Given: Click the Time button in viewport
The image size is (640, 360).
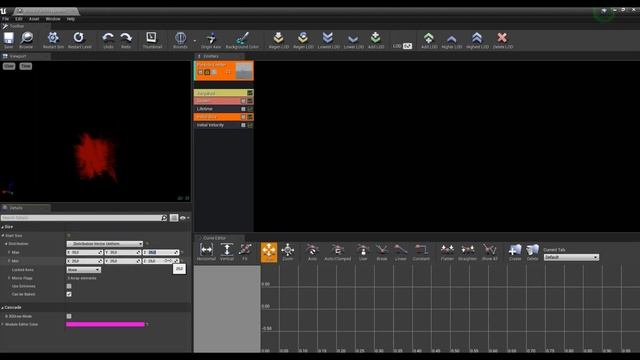Looking at the screenshot, I should pyautogui.click(x=26, y=66).
